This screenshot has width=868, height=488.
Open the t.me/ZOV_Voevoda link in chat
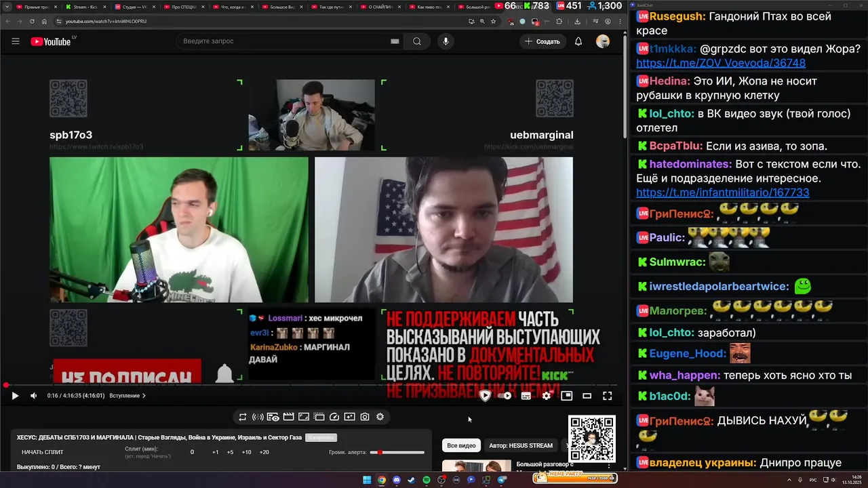(x=721, y=63)
